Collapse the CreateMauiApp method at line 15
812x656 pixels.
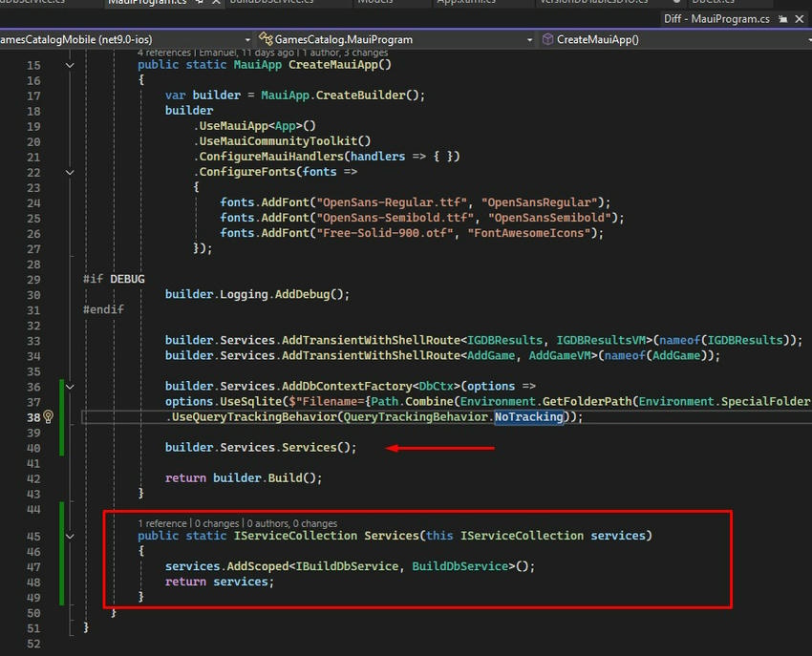coord(69,65)
